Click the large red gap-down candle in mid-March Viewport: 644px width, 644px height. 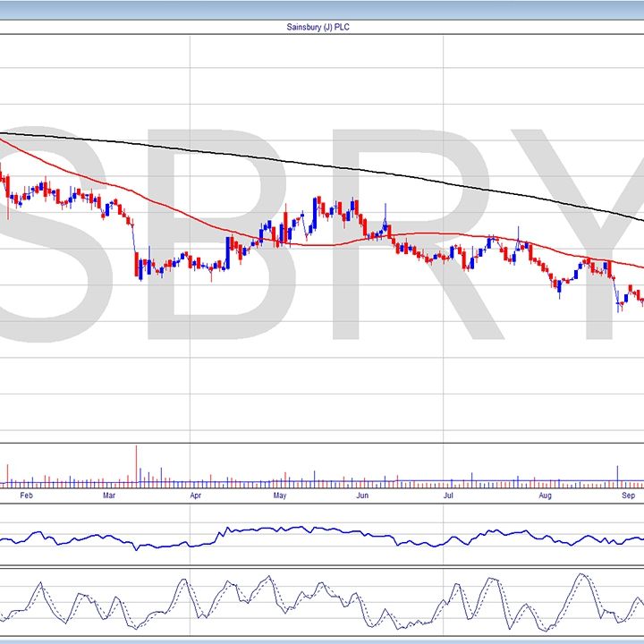[x=137, y=266]
